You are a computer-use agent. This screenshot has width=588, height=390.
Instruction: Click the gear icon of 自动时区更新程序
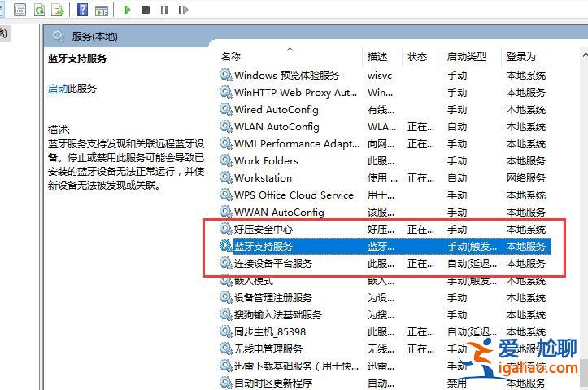tap(226, 383)
